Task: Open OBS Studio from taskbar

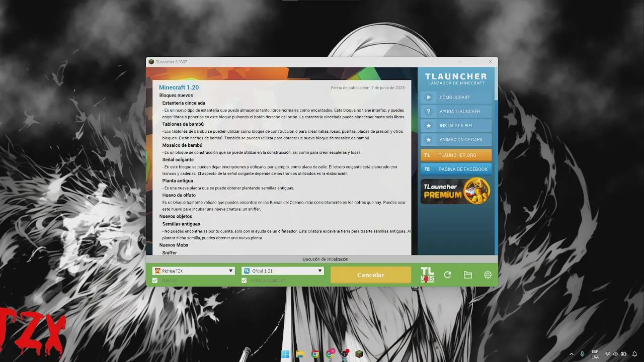Action: [x=345, y=354]
